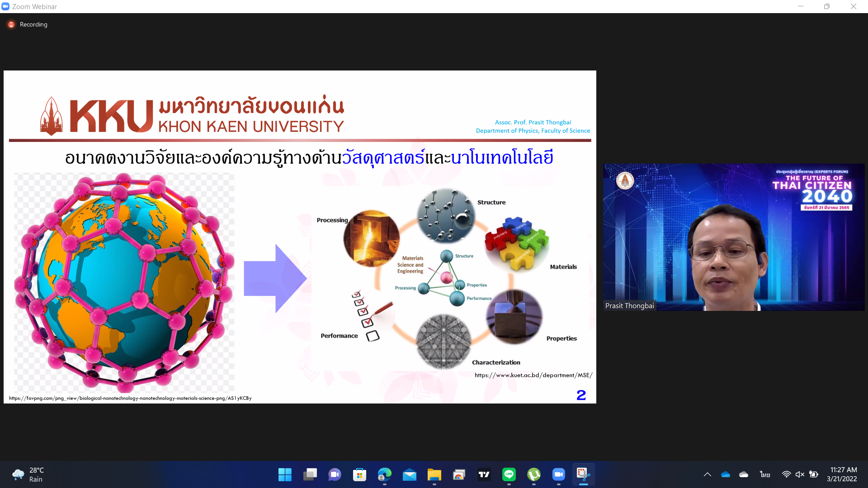Select Prasit Thongbai speaker video thumbnail
Viewport: 868px width, 488px height.
tap(733, 237)
